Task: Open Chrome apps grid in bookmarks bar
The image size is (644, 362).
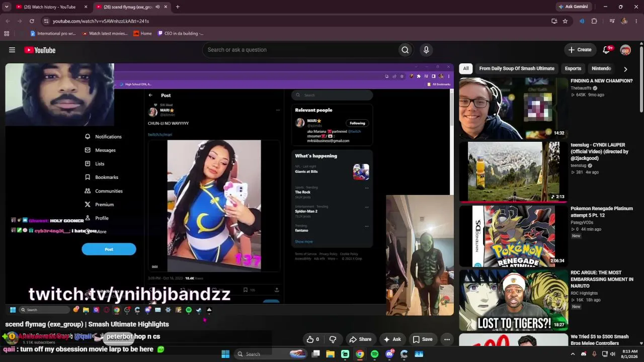Action: click(7, 34)
